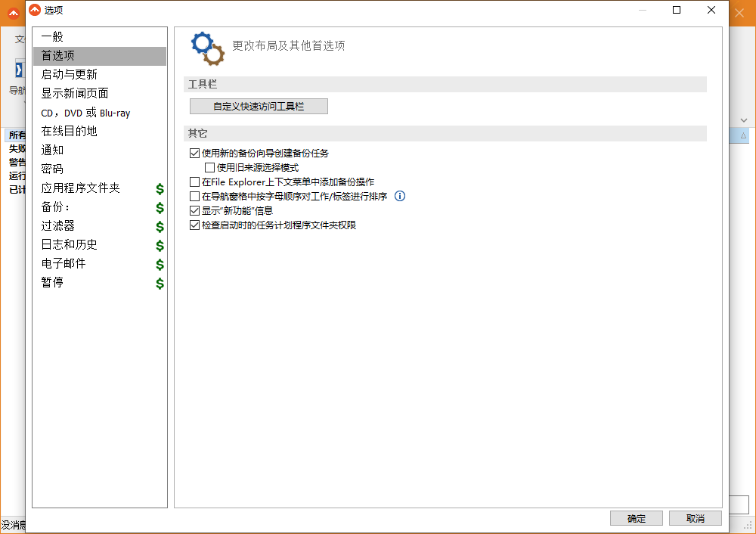Screen dimensions: 756x534
Task: Dismiss the dialog via 取消
Action: click(695, 518)
